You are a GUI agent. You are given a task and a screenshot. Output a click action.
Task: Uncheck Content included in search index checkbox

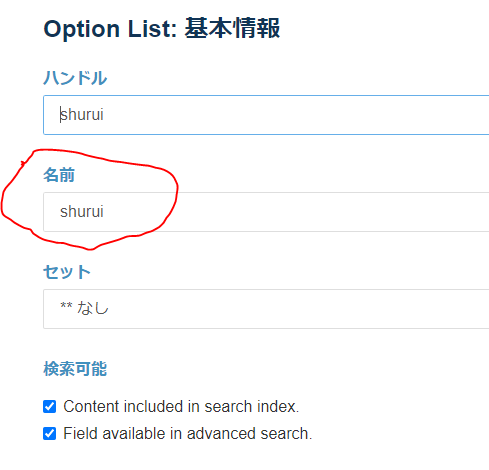click(x=49, y=407)
